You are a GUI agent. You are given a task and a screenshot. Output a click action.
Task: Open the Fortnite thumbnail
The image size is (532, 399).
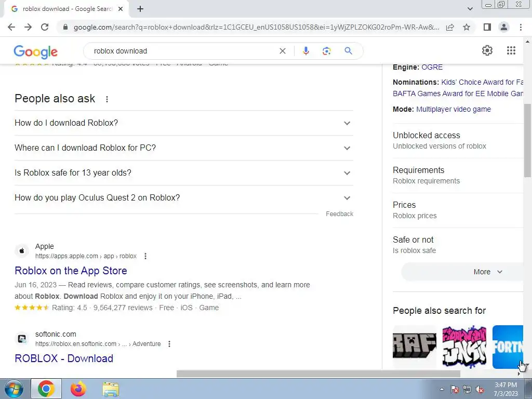pos(508,347)
